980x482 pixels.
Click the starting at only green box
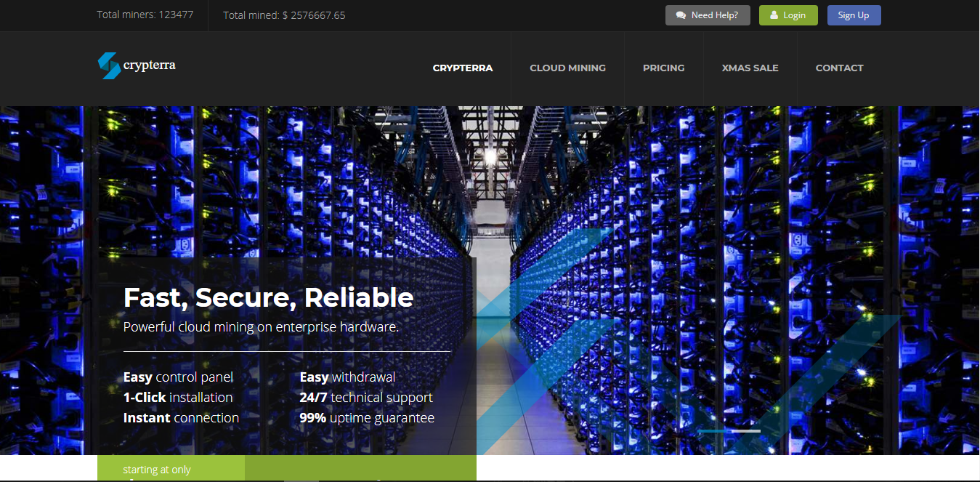point(171,468)
